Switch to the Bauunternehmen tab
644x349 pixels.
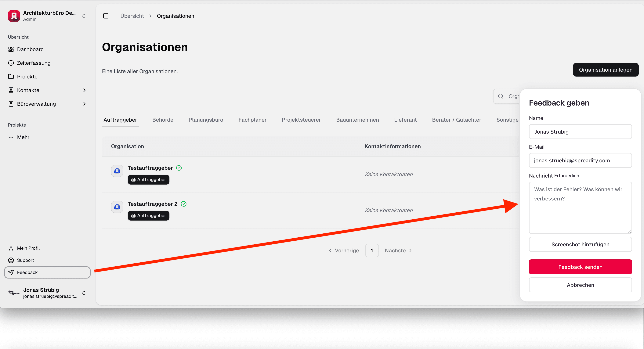(357, 120)
